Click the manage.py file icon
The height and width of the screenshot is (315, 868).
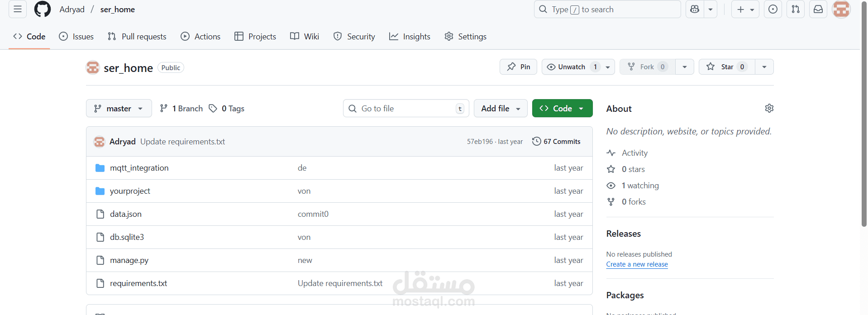click(100, 260)
